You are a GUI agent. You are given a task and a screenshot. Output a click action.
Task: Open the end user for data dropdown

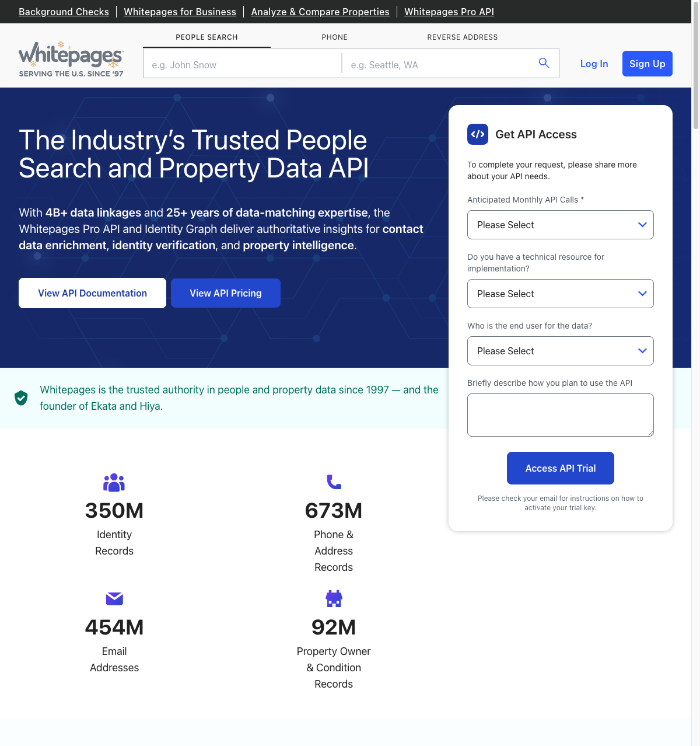[x=560, y=351]
